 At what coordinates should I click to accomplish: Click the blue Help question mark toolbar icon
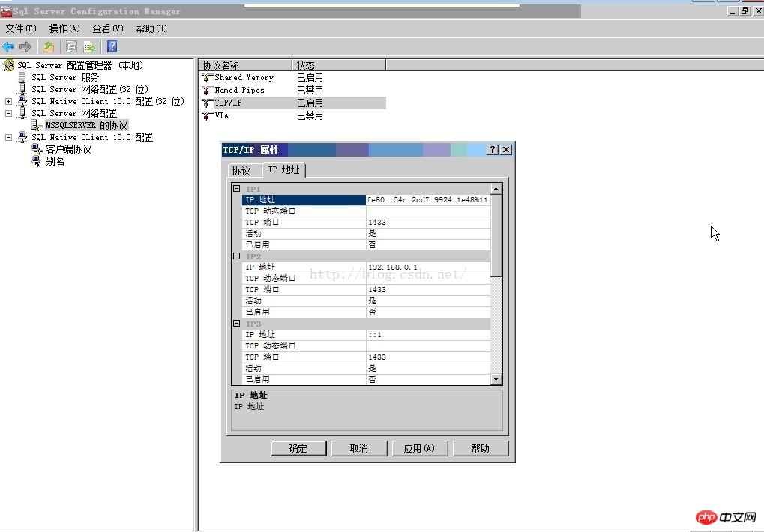click(x=112, y=46)
